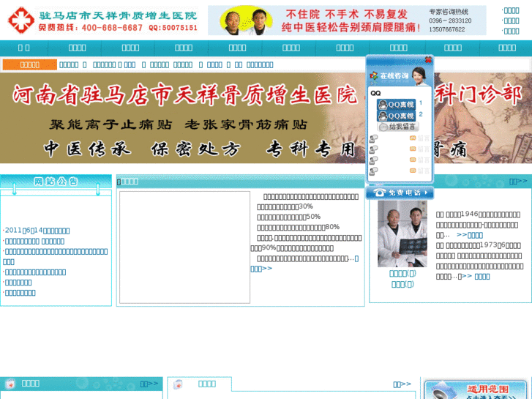
Task: Click the second orange 留言 envelope icon
Action: pyautogui.click(x=413, y=149)
